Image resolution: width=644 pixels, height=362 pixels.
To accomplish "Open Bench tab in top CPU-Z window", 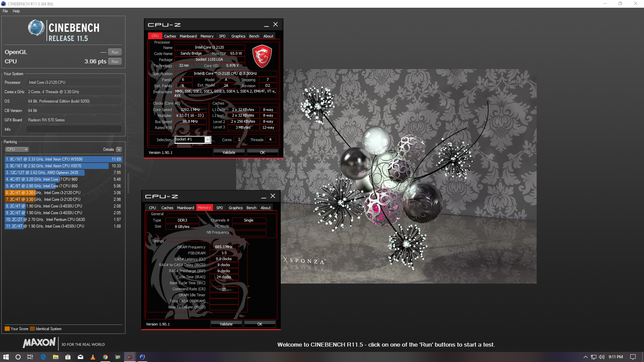I will [x=254, y=36].
